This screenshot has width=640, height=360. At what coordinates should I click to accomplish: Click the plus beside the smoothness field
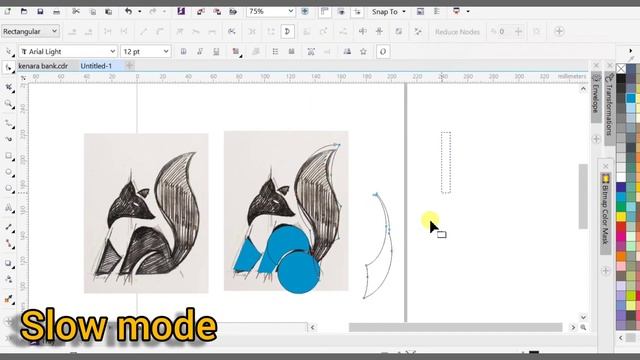pyautogui.click(x=518, y=31)
